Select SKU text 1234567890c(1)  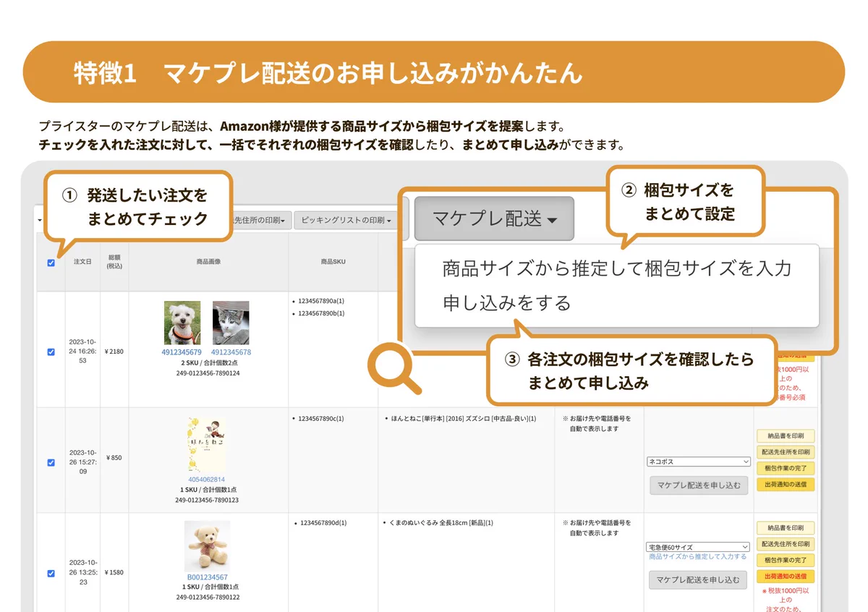[x=321, y=418]
